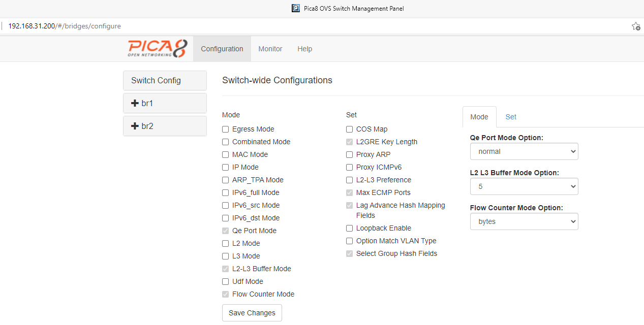The height and width of the screenshot is (325, 644).
Task: Expand the br2 bridge plus icon
Action: [135, 126]
